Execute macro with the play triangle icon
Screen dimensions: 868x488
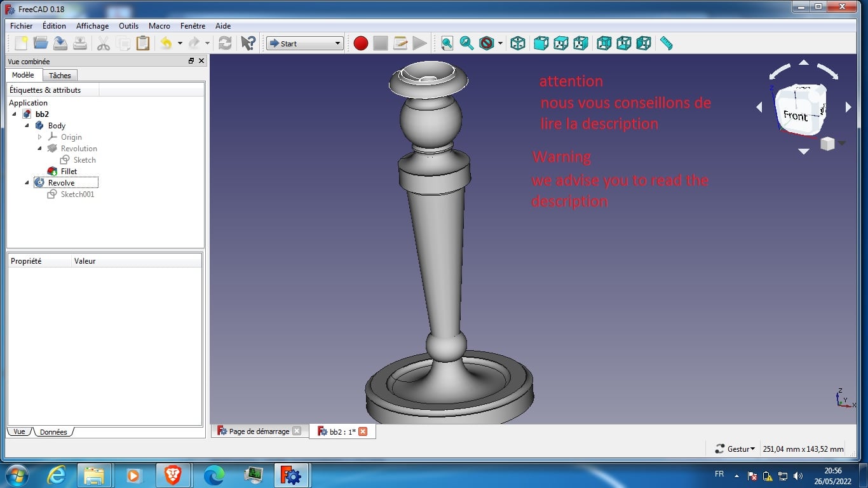coord(419,43)
